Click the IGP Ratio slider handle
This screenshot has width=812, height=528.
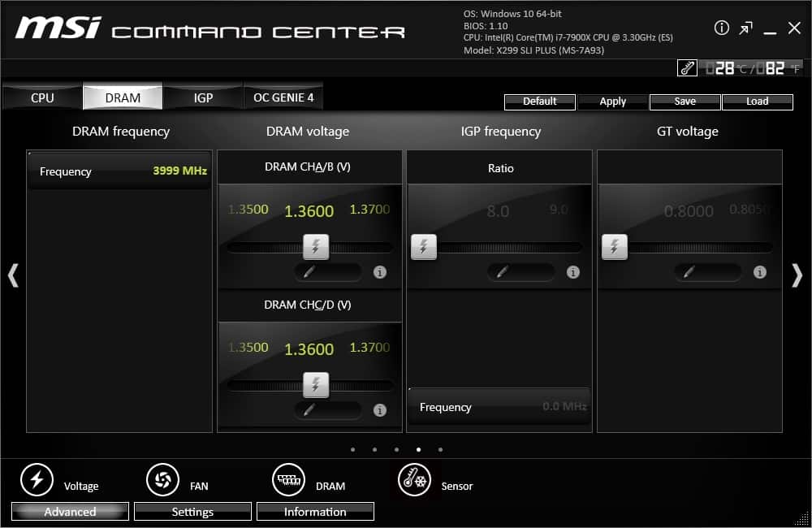pyautogui.click(x=424, y=247)
